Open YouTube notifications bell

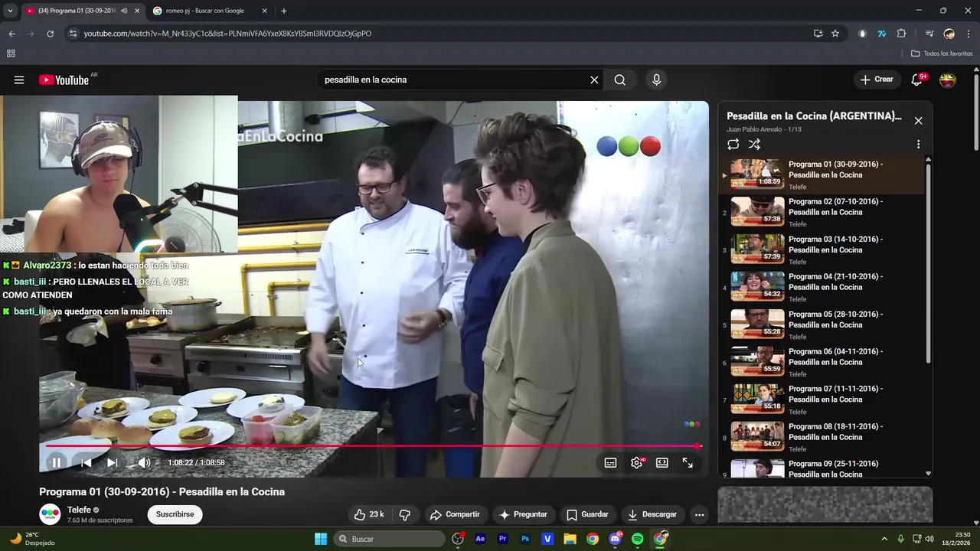917,80
